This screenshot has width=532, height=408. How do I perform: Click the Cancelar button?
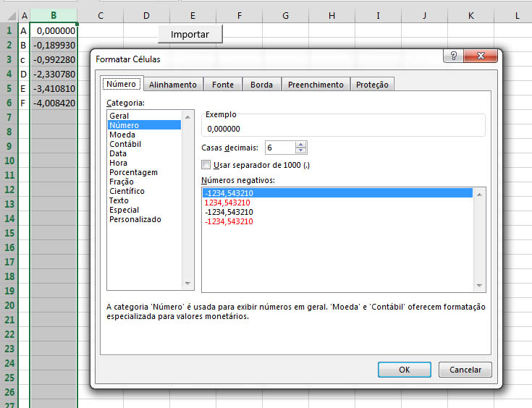pyautogui.click(x=465, y=370)
